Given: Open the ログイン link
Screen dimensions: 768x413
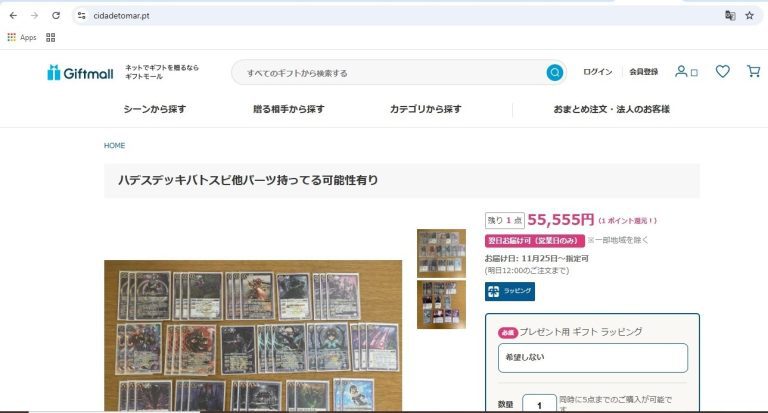Looking at the screenshot, I should point(597,72).
